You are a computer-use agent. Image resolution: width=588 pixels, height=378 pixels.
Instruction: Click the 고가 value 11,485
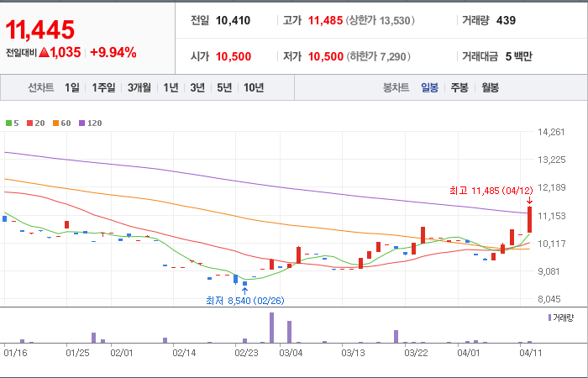coord(325,21)
